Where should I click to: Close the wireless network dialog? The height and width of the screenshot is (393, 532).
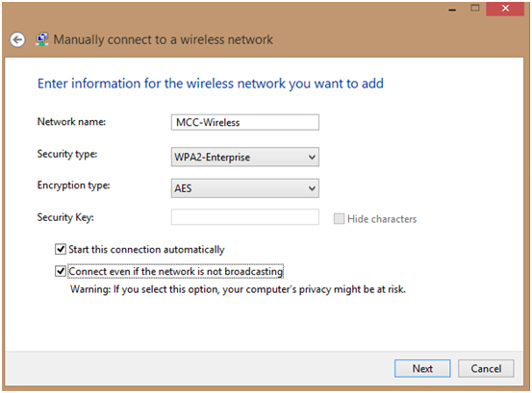tap(505, 8)
